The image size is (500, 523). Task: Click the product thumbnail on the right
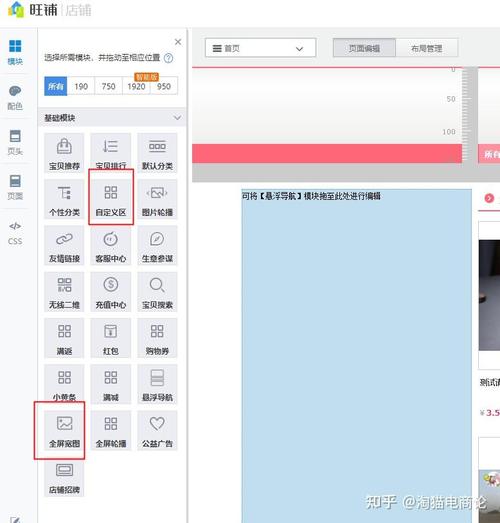(489, 295)
